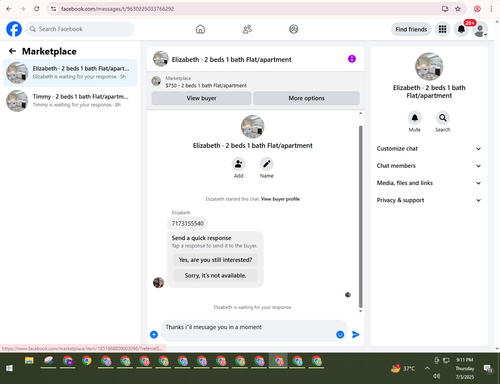Expand Chat members section
Screen dimensions: 500x384
click(x=429, y=166)
